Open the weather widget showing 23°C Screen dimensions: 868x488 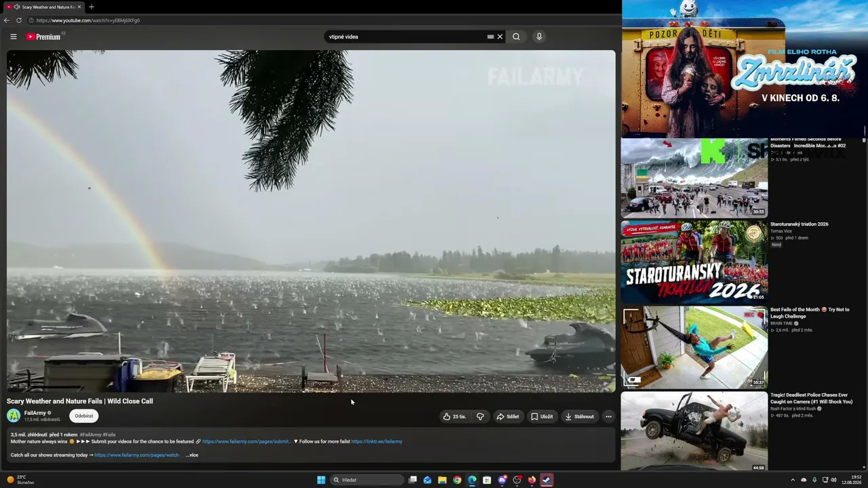coord(20,480)
